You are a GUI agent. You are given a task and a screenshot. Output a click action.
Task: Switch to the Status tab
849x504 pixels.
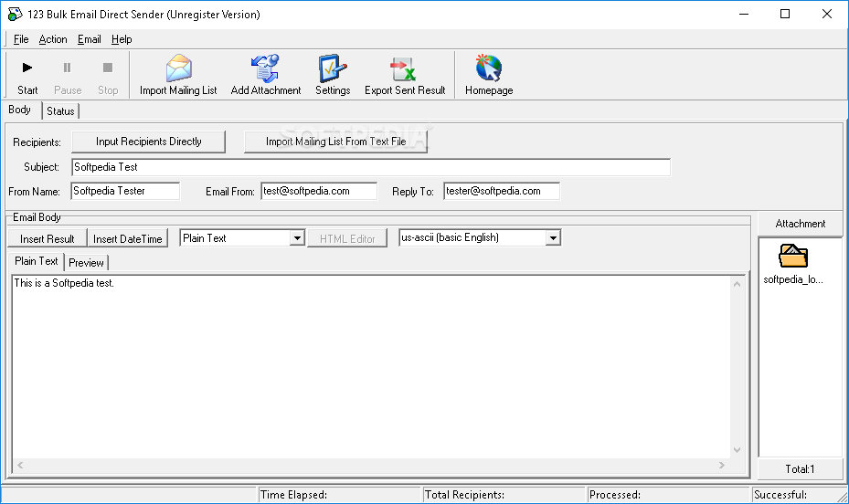coord(60,110)
